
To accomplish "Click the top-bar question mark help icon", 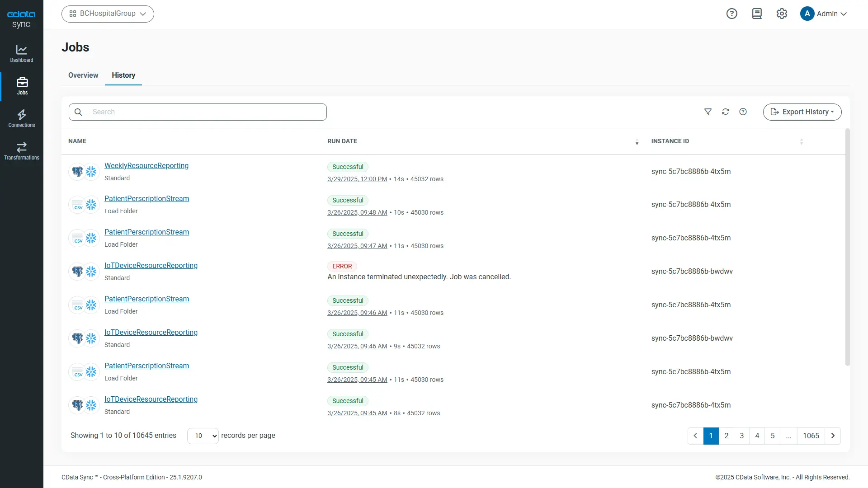I will pos(731,14).
